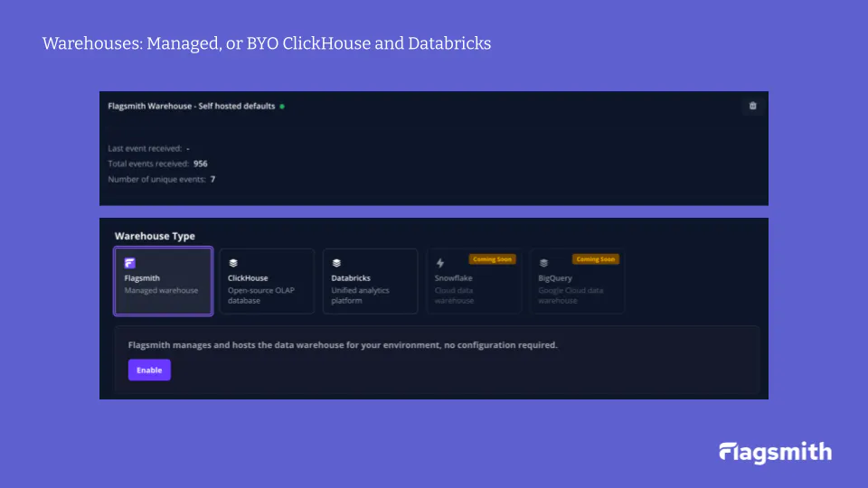Click the Databricks layers icon
Image resolution: width=868 pixels, height=488 pixels.
click(x=336, y=263)
